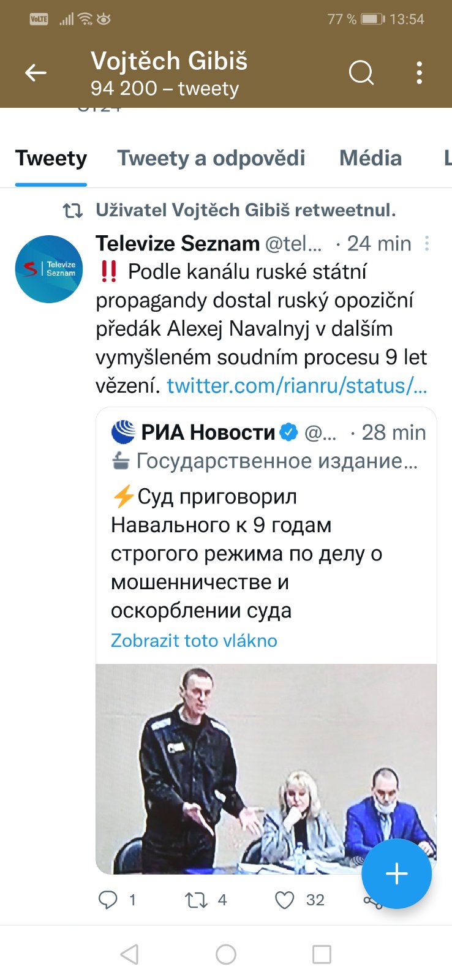Tap the Televize Seznam account name
This screenshot has width=452, height=980.
pyautogui.click(x=178, y=244)
